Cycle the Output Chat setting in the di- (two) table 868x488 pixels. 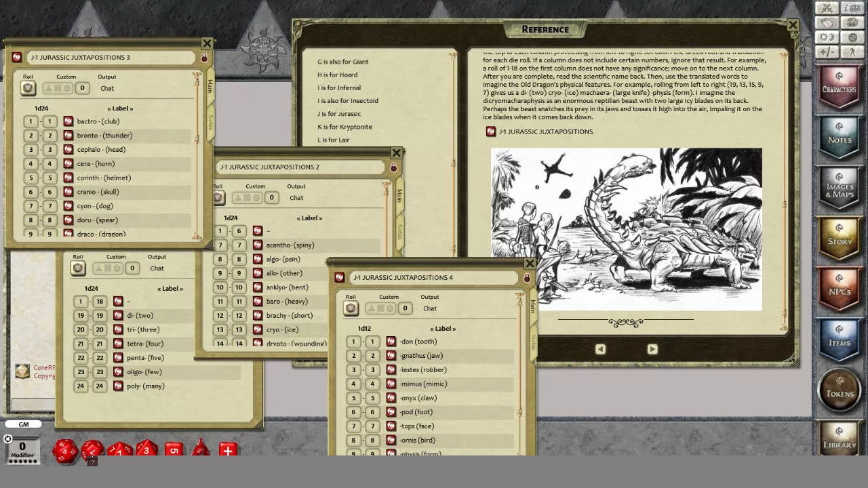pos(157,268)
